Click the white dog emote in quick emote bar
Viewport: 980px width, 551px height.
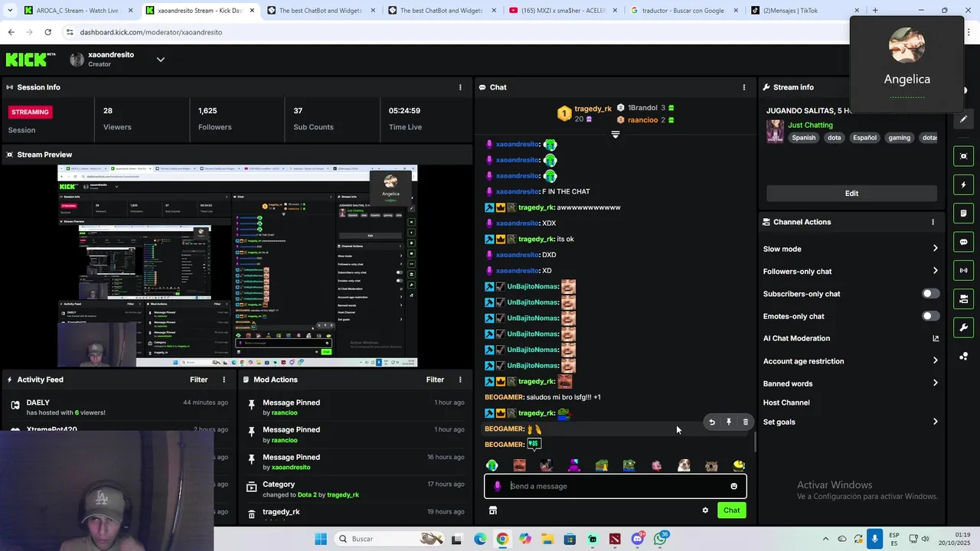click(x=684, y=465)
